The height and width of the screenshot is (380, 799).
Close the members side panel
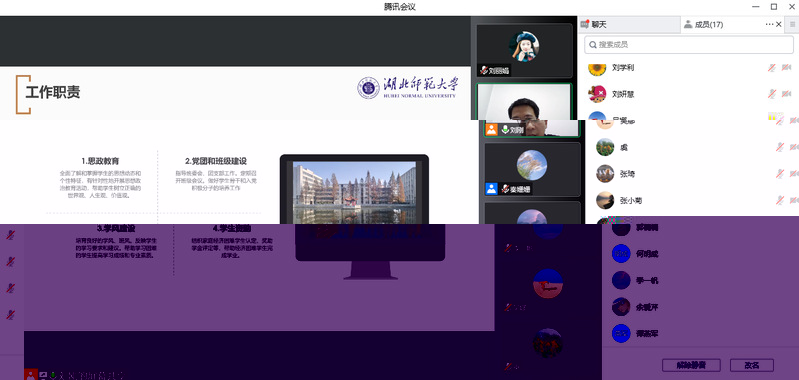point(779,24)
